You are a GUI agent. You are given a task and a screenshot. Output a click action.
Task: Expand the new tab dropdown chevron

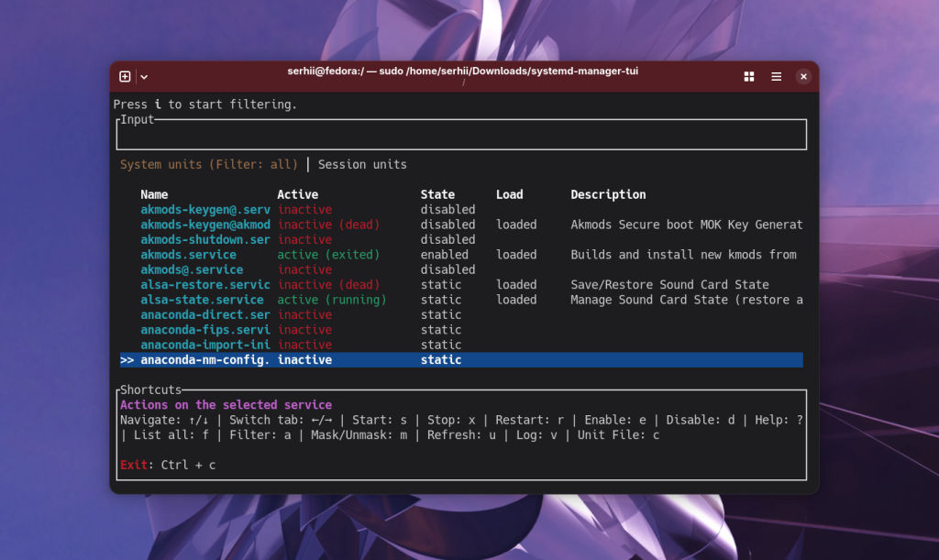pyautogui.click(x=144, y=77)
